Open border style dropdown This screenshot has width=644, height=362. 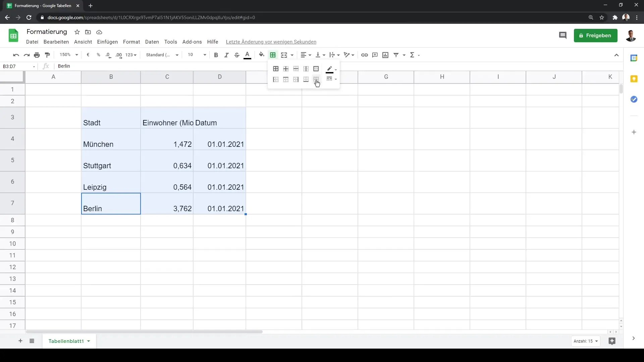click(x=331, y=79)
